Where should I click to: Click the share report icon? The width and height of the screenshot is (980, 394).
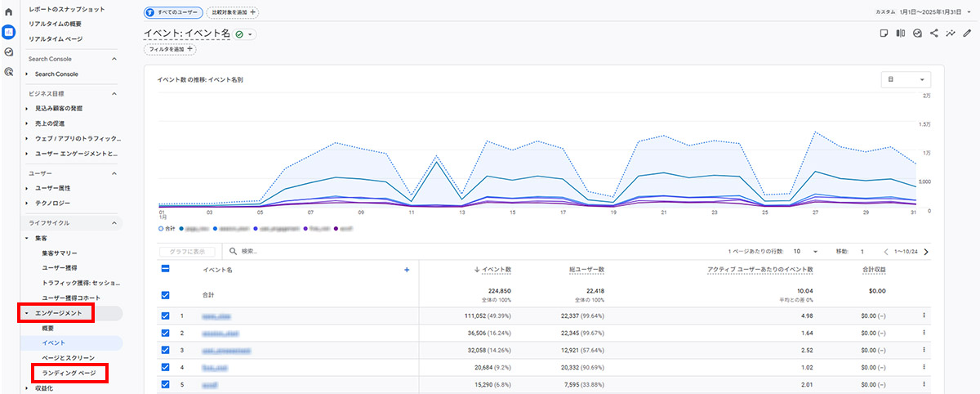pos(933,34)
